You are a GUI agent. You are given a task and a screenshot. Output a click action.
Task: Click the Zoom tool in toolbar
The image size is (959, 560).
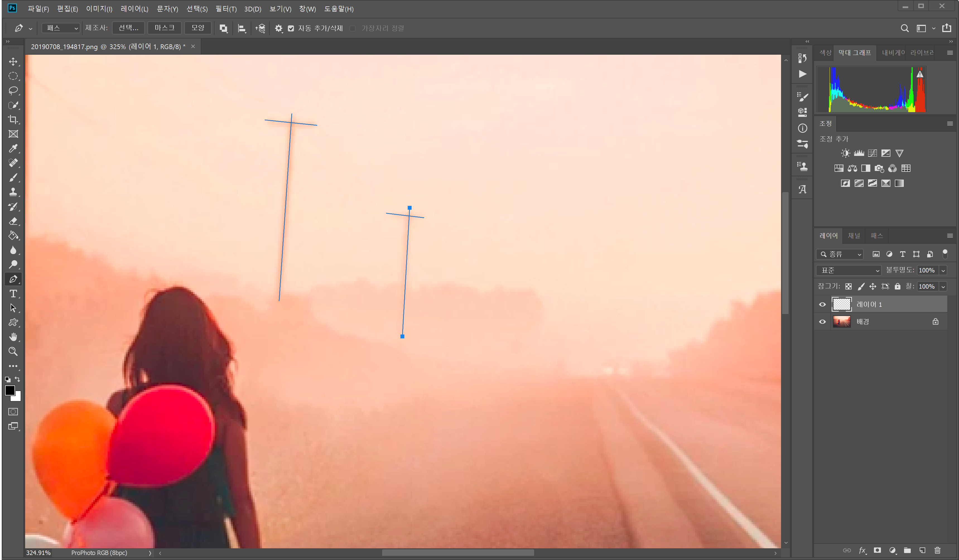[13, 351]
